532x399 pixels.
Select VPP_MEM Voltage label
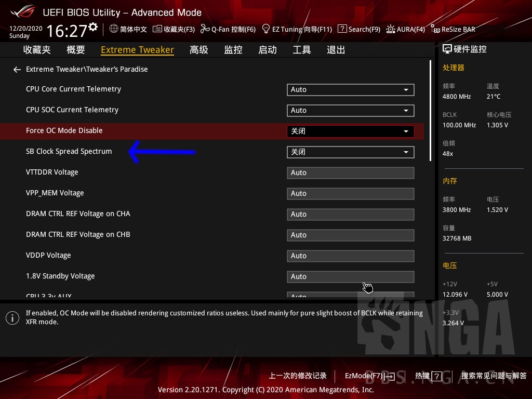pyautogui.click(x=55, y=193)
